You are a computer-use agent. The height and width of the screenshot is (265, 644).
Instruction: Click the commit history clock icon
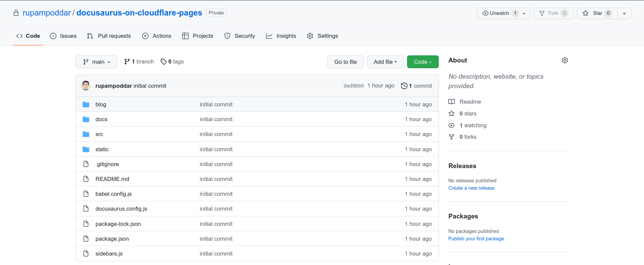pyautogui.click(x=404, y=86)
